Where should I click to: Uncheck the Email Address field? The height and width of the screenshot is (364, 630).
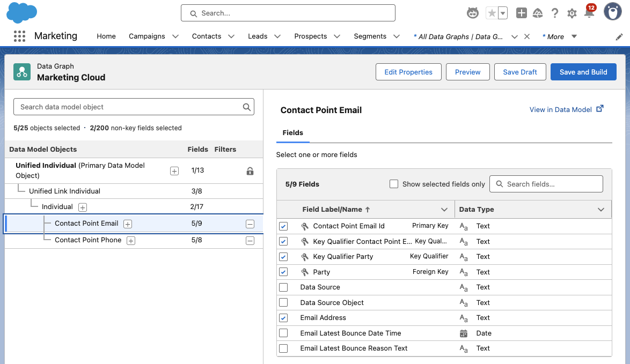pyautogui.click(x=283, y=318)
